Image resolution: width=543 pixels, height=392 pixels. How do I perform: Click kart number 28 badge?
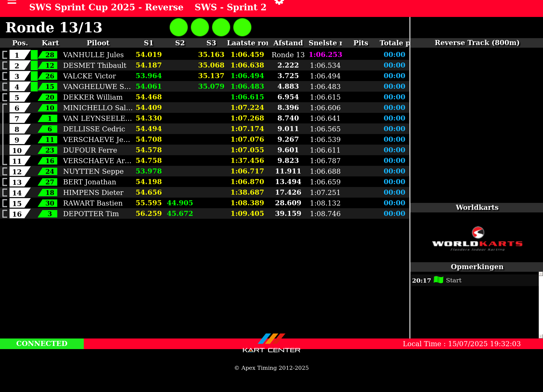point(49,55)
